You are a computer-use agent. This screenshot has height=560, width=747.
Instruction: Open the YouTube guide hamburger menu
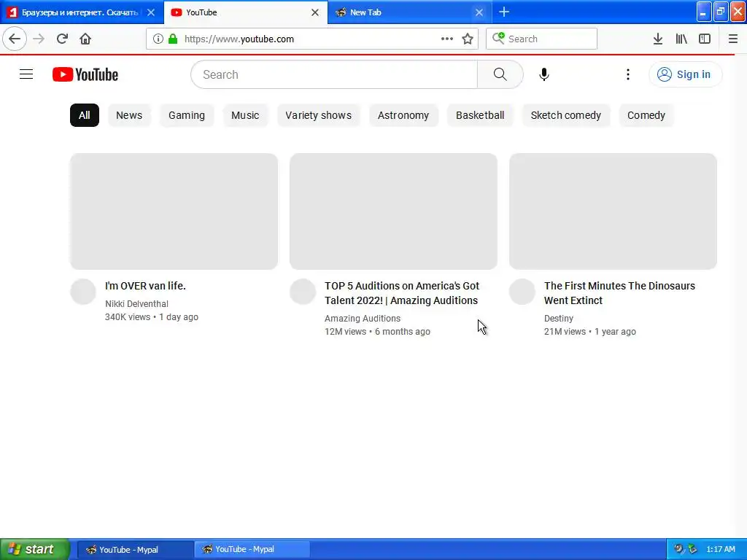click(26, 74)
